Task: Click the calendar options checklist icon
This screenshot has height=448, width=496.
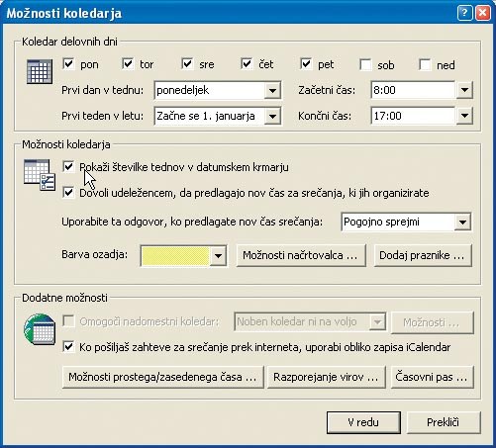Action: click(40, 175)
